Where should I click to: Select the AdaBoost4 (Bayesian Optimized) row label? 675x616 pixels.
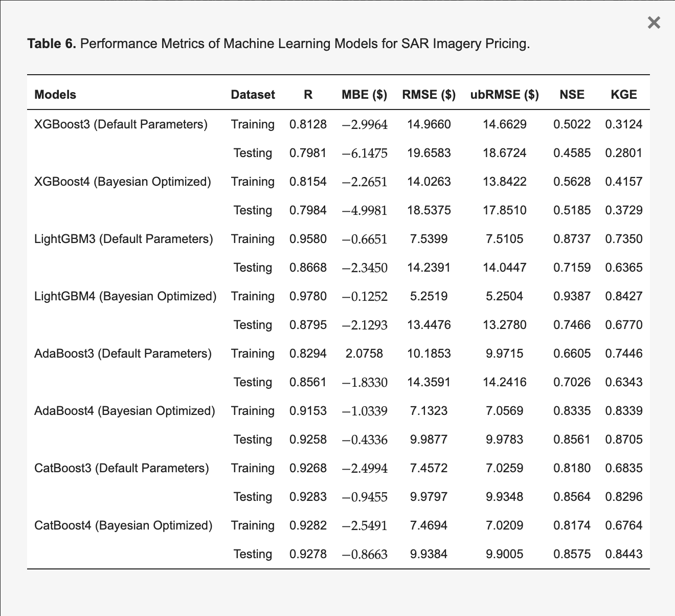[x=125, y=411]
